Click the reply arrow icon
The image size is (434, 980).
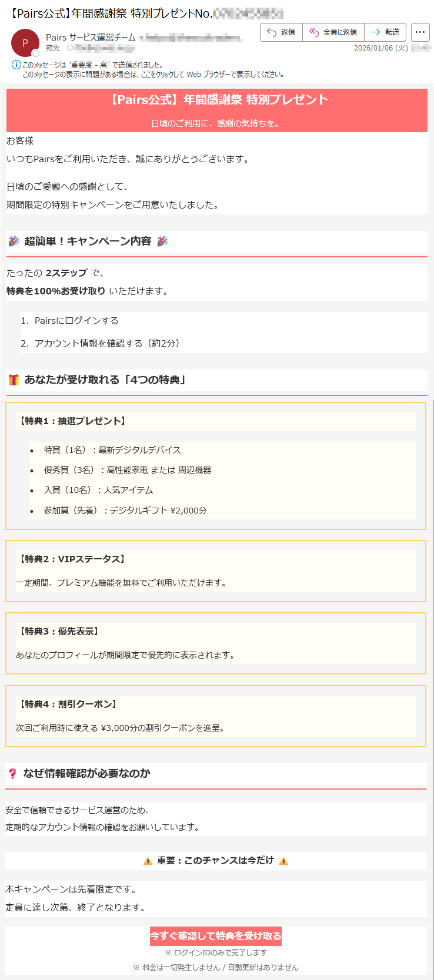272,32
